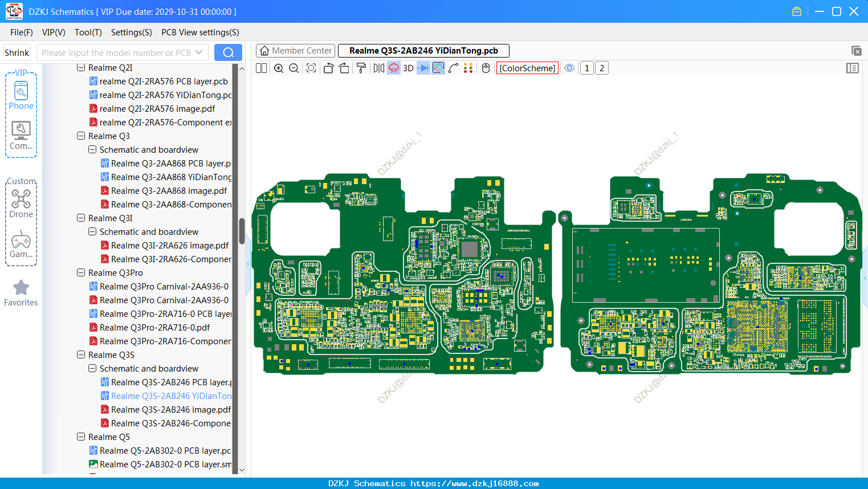Click the split view icon in PCB toolbar
Viewport: 868px width, 489px height.
pos(262,68)
